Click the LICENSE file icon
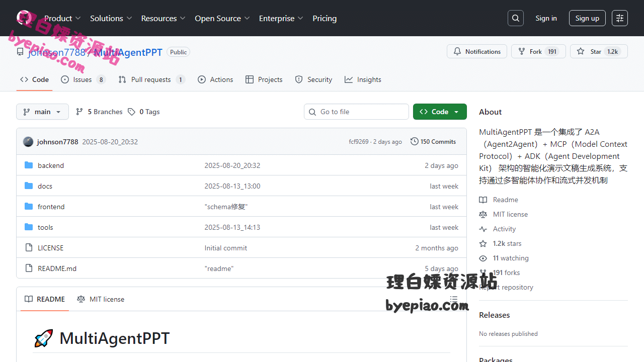The height and width of the screenshot is (362, 644). tap(29, 248)
